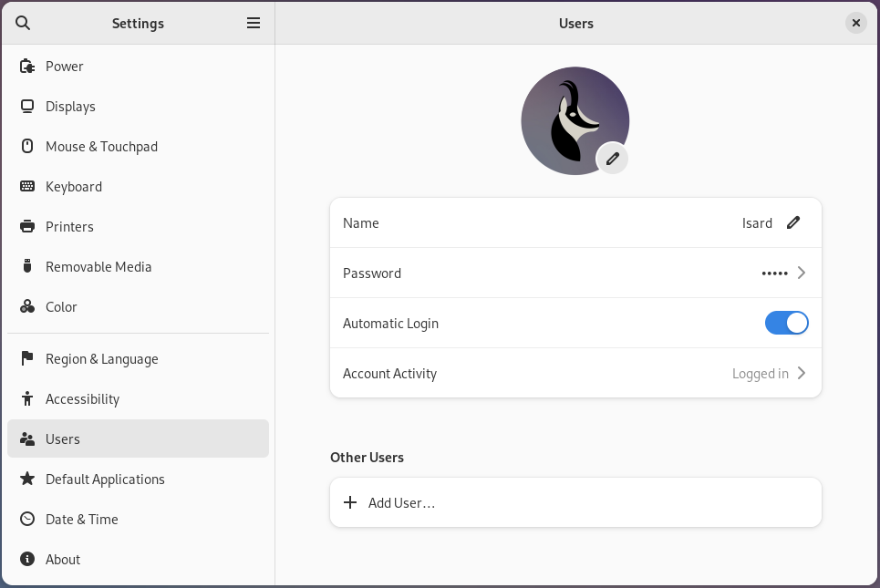
Task: Click the Removable Media USB icon
Action: [x=27, y=267]
